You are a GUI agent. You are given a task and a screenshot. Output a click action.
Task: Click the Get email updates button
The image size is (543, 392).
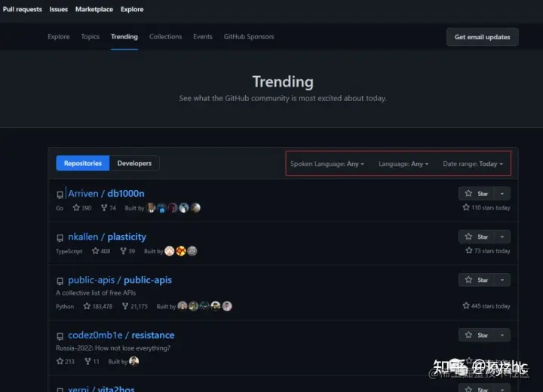[x=482, y=37]
